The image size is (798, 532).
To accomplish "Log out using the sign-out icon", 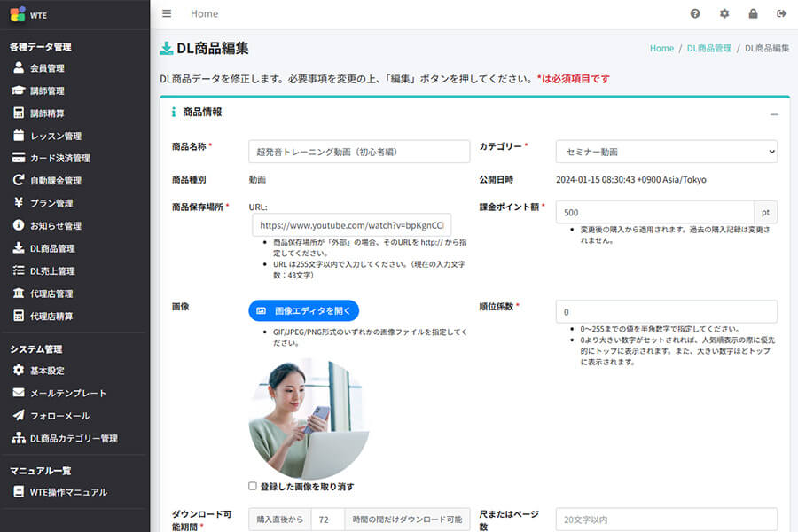I will (x=780, y=13).
